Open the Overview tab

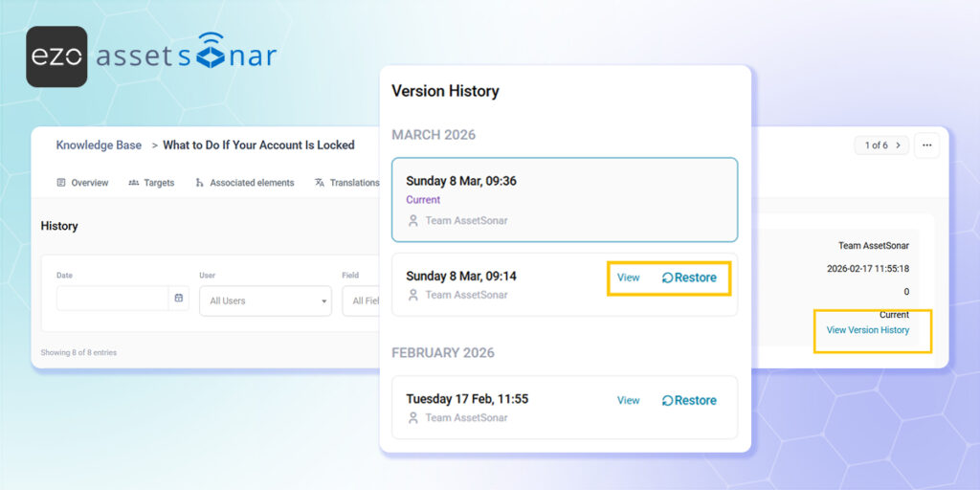(x=82, y=183)
